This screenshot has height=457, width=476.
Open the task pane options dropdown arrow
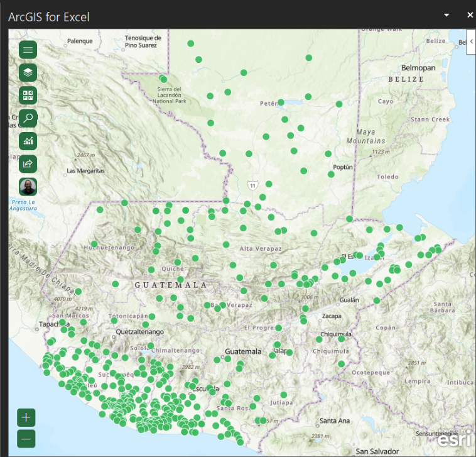coord(447,15)
